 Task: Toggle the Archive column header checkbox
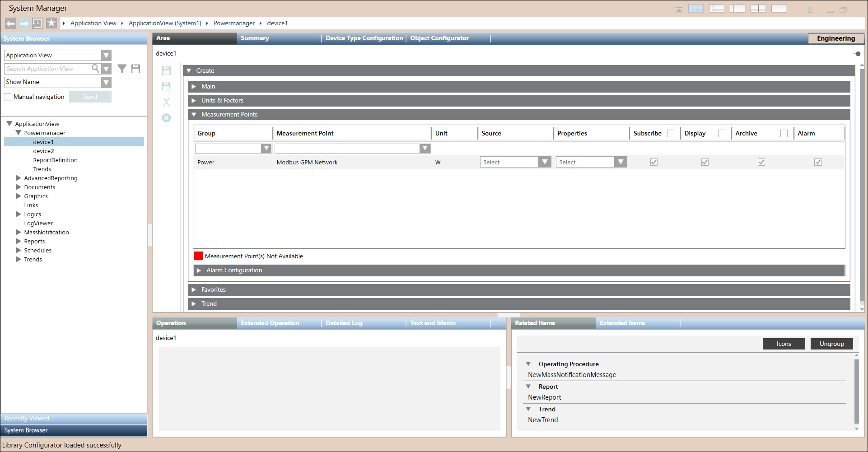click(784, 134)
